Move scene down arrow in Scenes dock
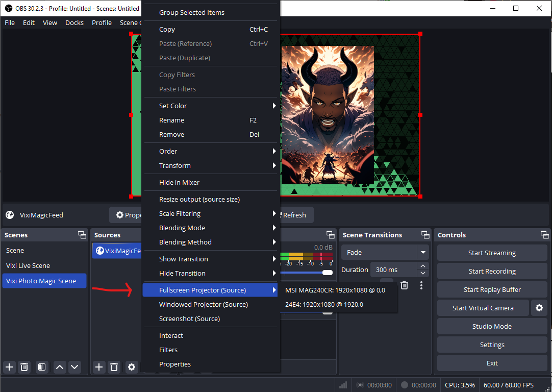 (74, 367)
